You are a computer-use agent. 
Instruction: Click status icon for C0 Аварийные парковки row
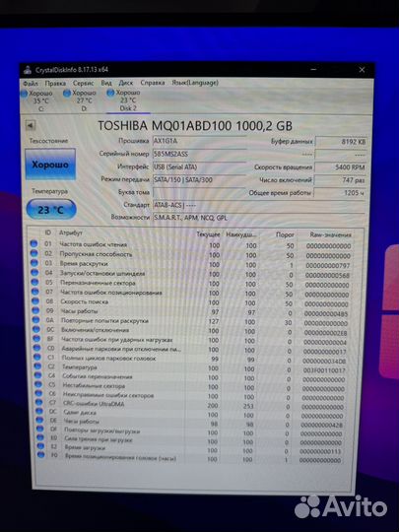pyautogui.click(x=37, y=348)
